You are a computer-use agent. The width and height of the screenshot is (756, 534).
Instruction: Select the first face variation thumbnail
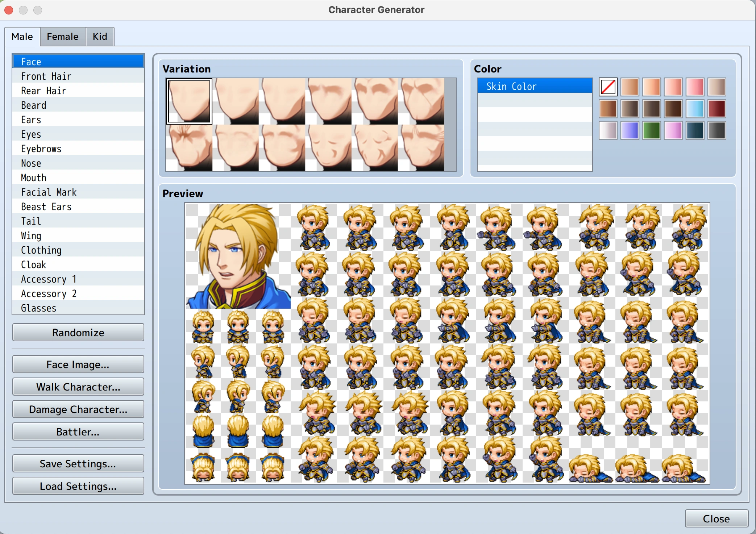[x=189, y=101]
